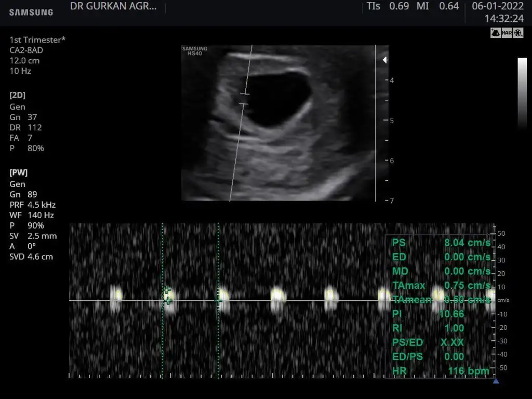The width and height of the screenshot is (532, 399).
Task: Select the [2D] mode settings header
Action: click(x=17, y=96)
